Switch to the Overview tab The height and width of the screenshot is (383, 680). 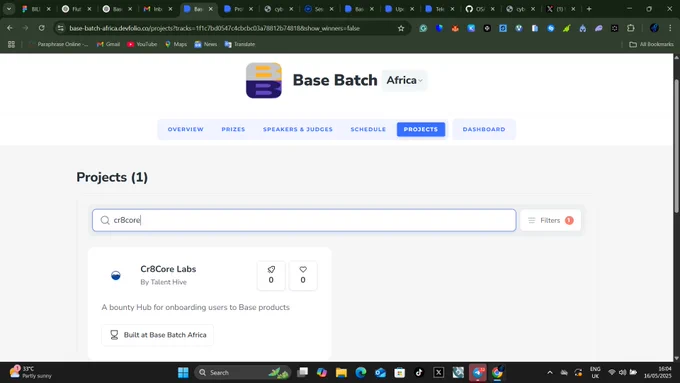coord(186,129)
